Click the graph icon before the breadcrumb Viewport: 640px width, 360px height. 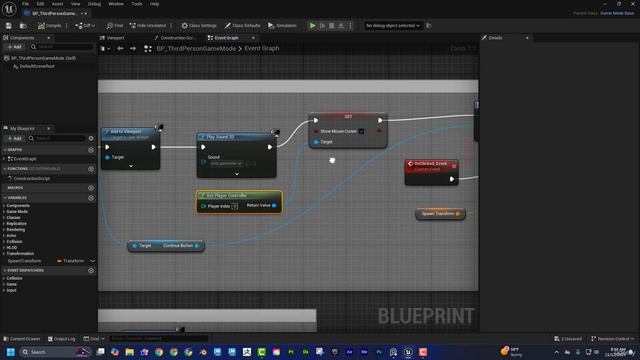point(148,49)
